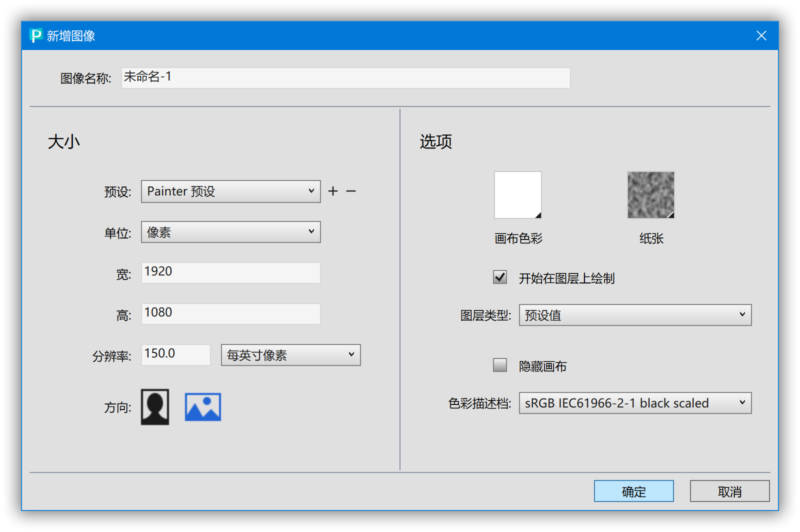Click the 分辨率 field showing 150.0

pos(176,355)
